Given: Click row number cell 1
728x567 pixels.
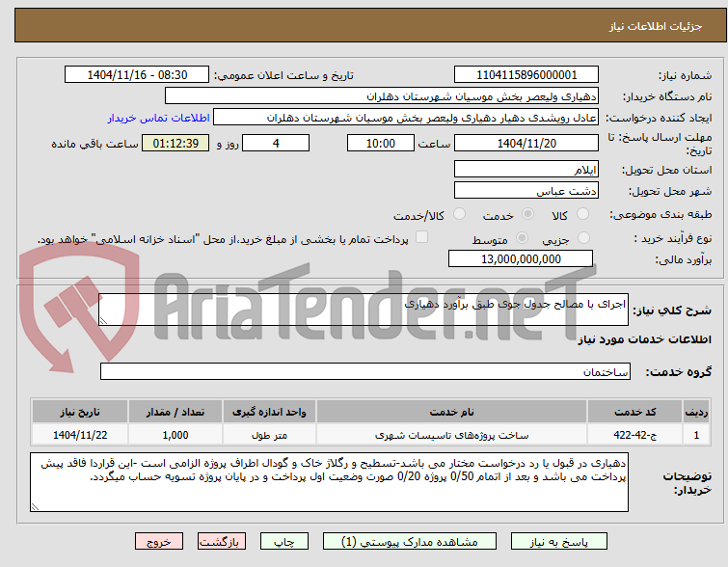Looking at the screenshot, I should coord(696,435).
